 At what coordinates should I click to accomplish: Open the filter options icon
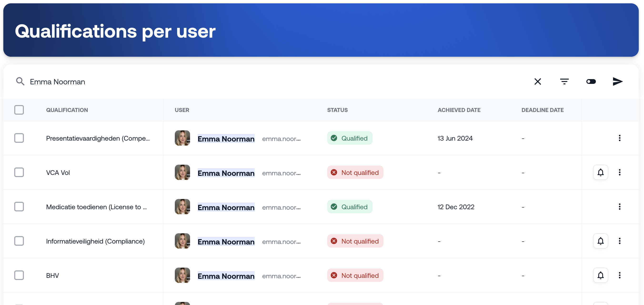(564, 81)
